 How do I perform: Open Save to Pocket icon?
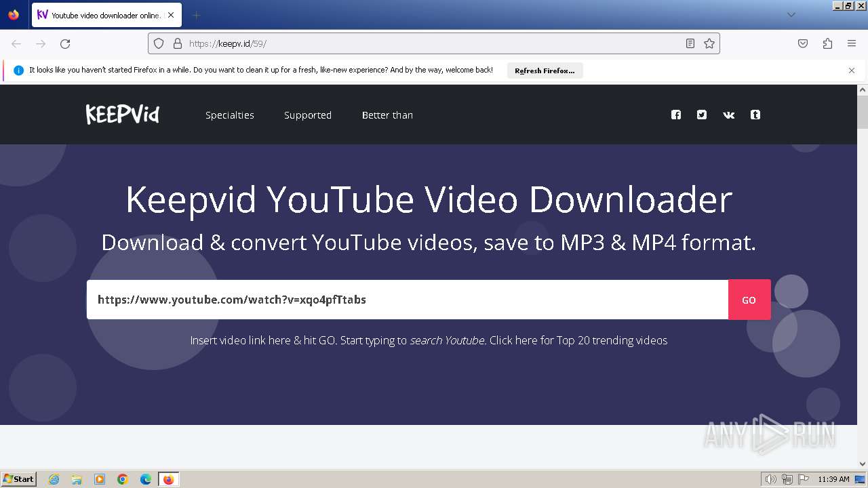tap(803, 43)
